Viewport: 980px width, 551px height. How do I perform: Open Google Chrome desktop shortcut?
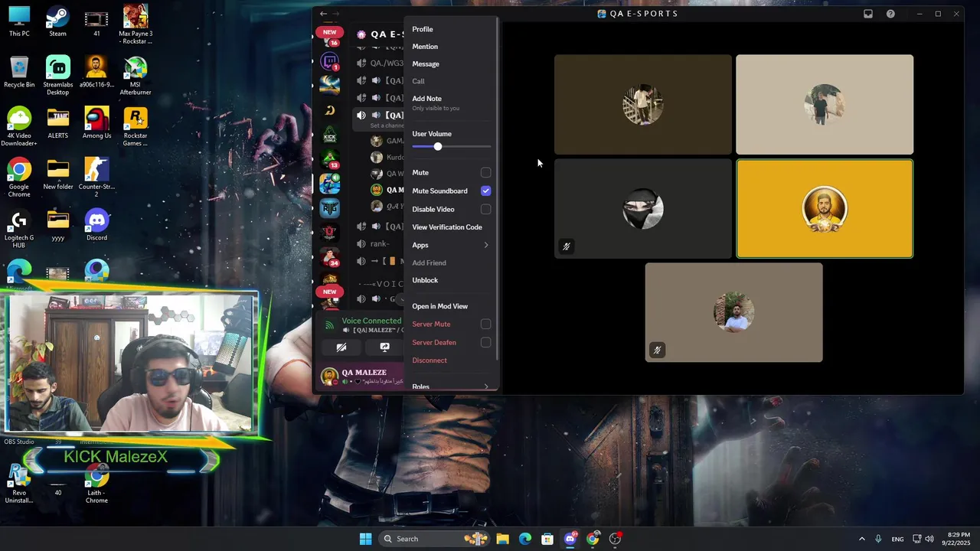point(19,178)
